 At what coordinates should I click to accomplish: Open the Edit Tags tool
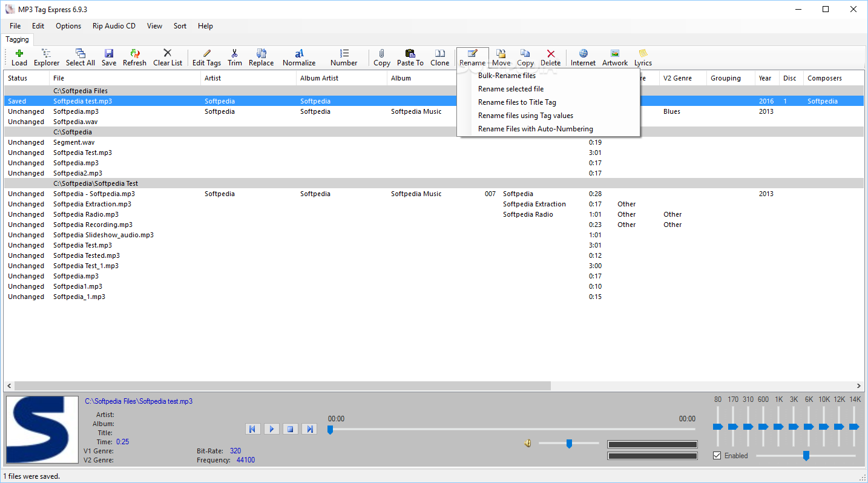click(x=206, y=57)
